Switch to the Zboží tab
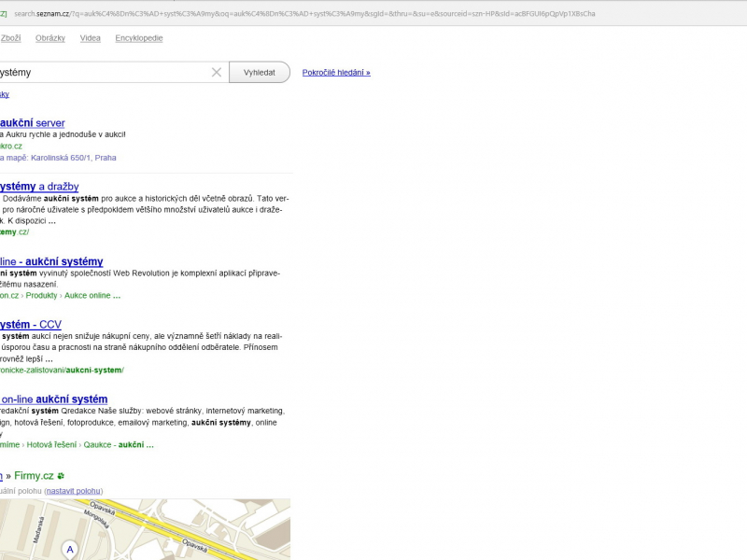747x560 pixels. (x=11, y=38)
